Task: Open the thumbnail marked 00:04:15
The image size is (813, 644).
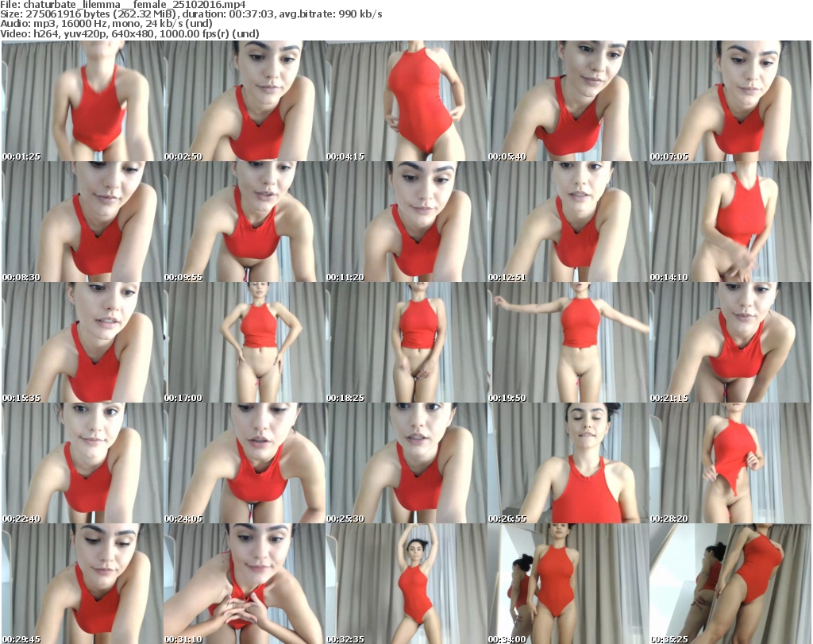Action: (x=406, y=102)
